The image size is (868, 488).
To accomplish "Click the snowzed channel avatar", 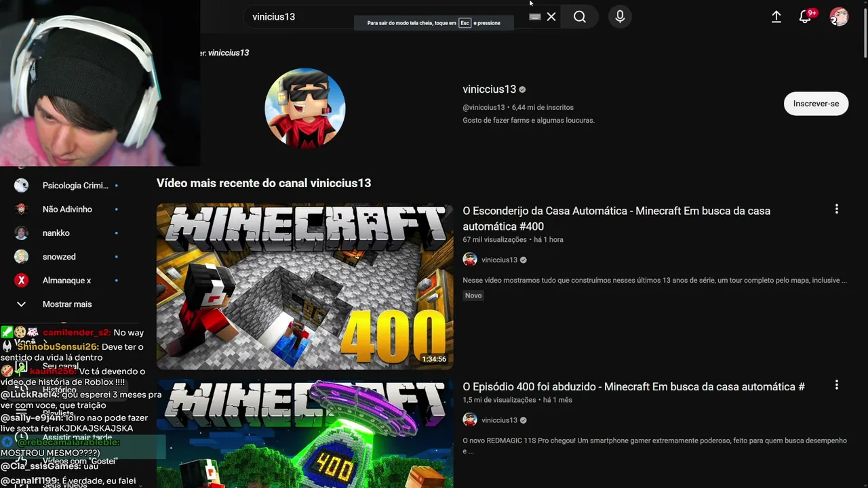I will [21, 256].
